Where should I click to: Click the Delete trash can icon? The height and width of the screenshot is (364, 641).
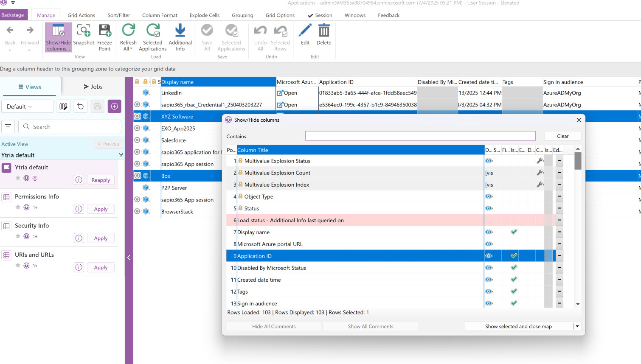point(323,31)
